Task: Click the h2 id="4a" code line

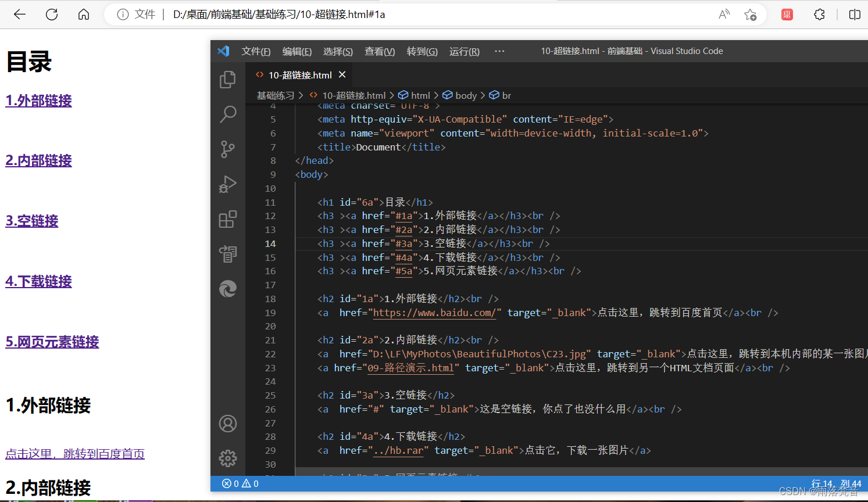Action: (x=391, y=436)
